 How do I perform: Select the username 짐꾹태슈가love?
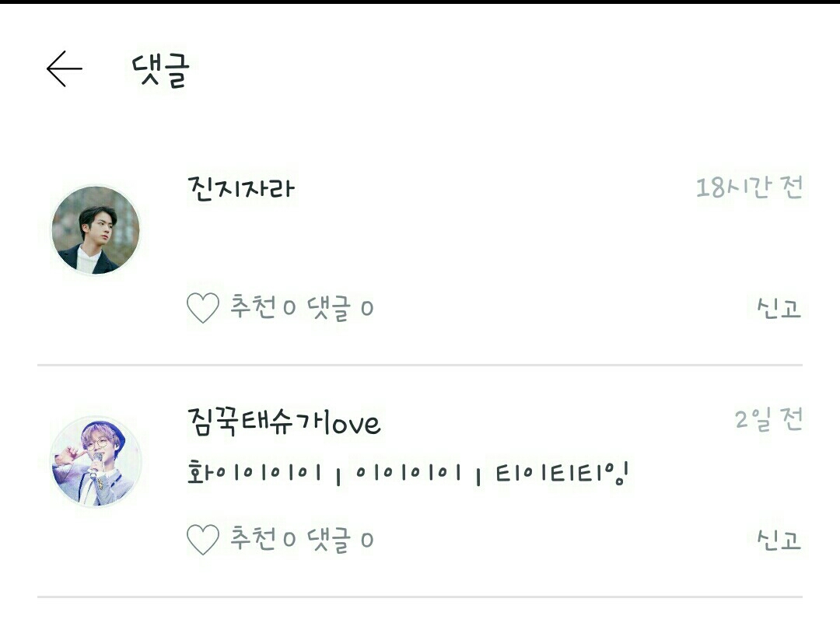pos(284,422)
